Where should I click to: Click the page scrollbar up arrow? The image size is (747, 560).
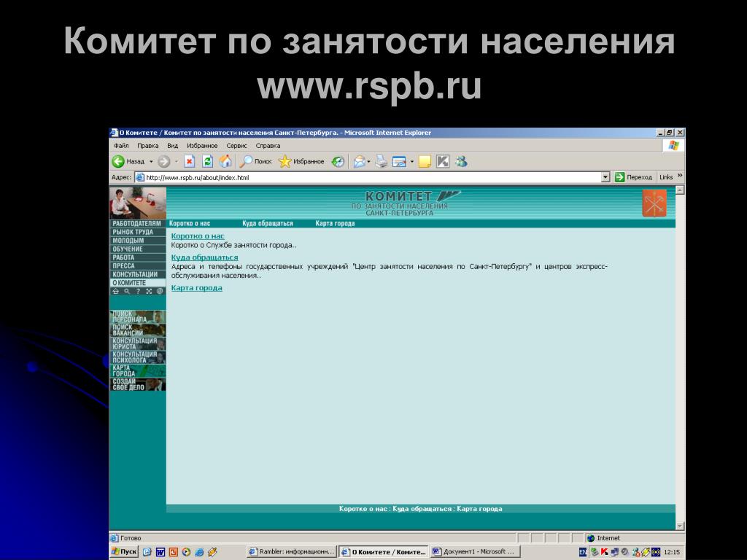[680, 190]
